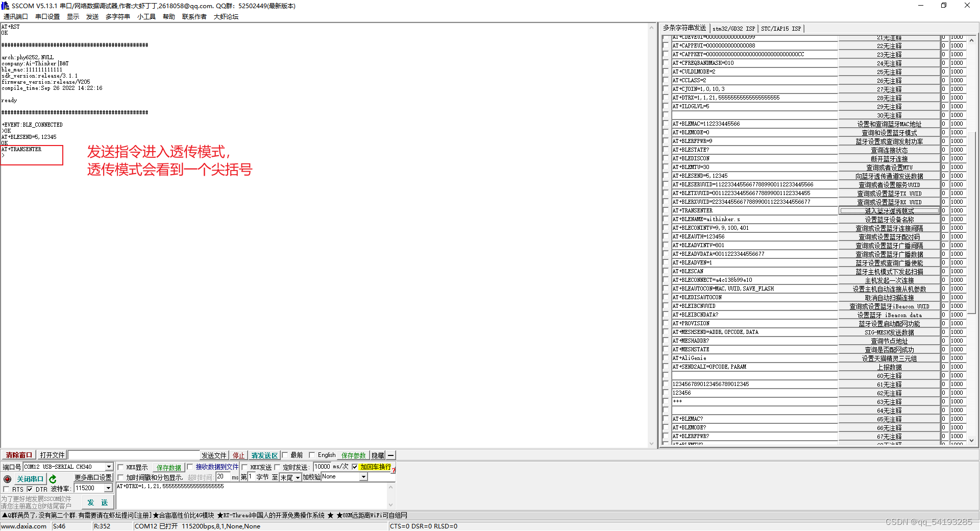Screen dimensions: 980x531
Task: Enable the English language checkbox
Action: click(x=312, y=455)
